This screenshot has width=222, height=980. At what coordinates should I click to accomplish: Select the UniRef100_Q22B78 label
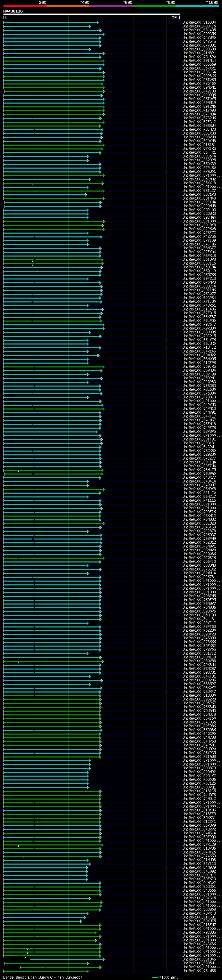point(199,531)
